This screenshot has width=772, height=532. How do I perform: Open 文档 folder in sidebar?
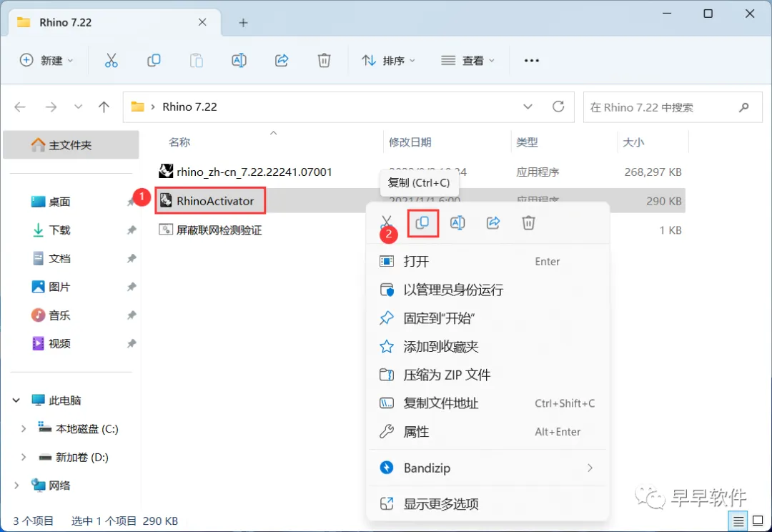[59, 259]
